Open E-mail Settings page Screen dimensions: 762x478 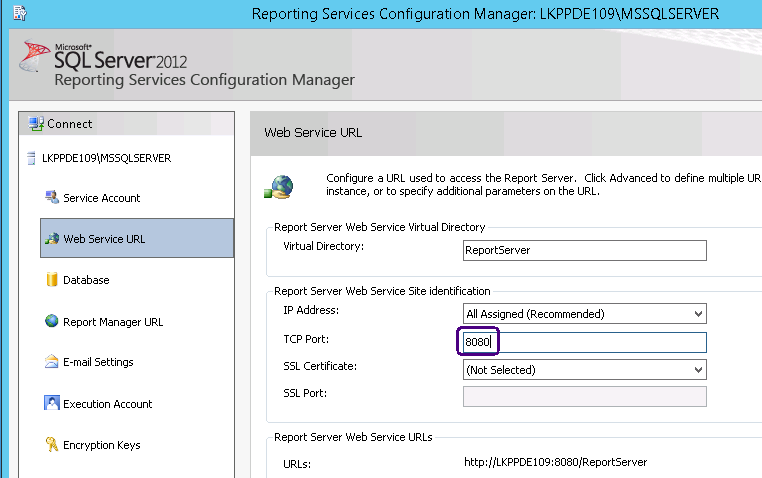click(98, 362)
